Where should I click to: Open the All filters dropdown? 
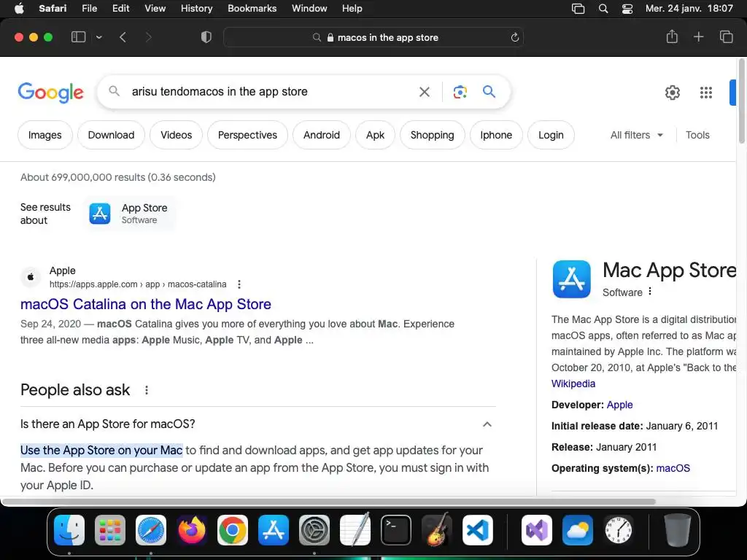pyautogui.click(x=636, y=135)
